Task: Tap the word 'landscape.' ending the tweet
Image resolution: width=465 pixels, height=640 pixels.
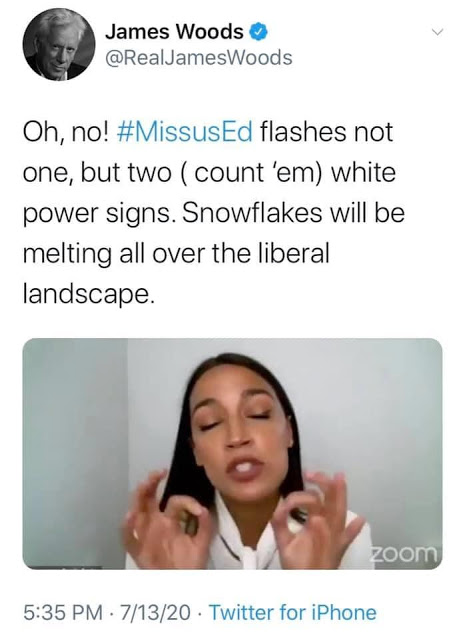Action: click(89, 295)
